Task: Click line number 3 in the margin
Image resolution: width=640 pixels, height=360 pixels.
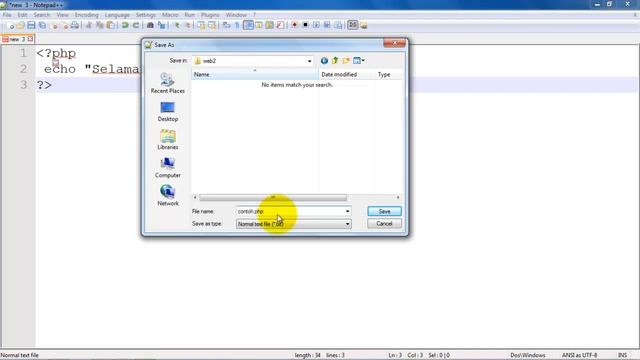Action: coord(23,84)
